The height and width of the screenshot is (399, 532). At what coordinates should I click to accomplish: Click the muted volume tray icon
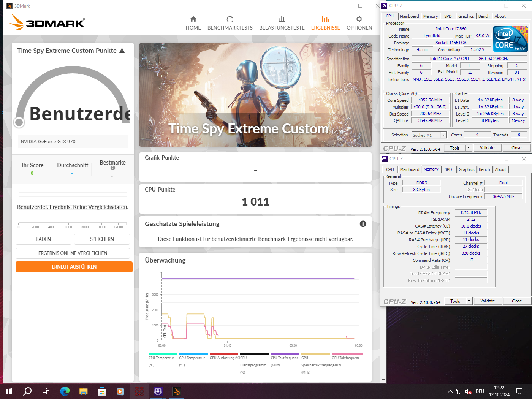(x=469, y=391)
